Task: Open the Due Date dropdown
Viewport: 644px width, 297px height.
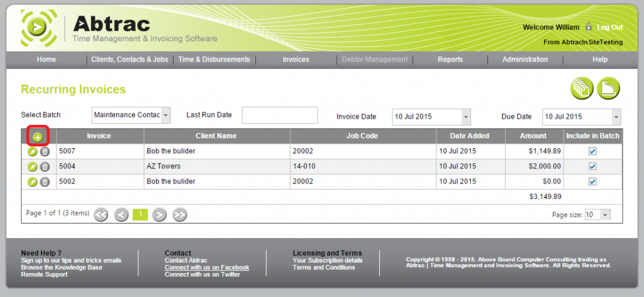Action: point(616,117)
